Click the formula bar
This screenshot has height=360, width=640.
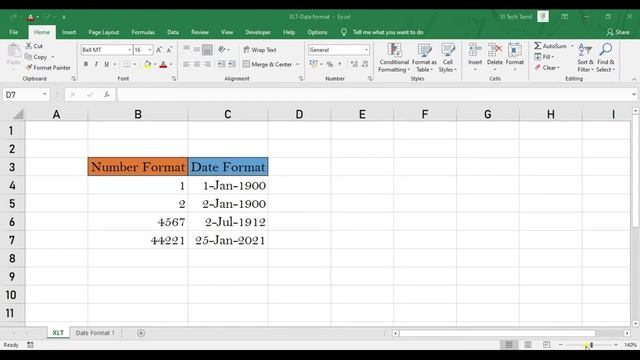(x=373, y=95)
